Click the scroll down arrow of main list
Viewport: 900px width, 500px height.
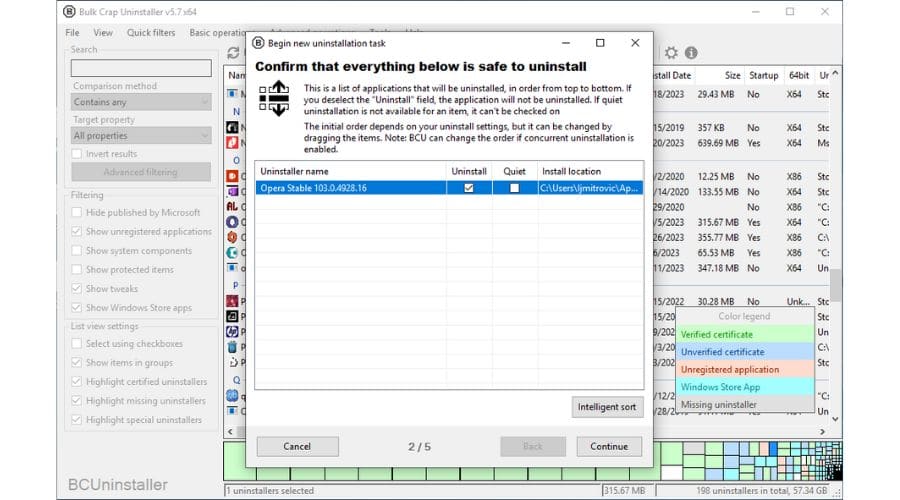tap(836, 419)
